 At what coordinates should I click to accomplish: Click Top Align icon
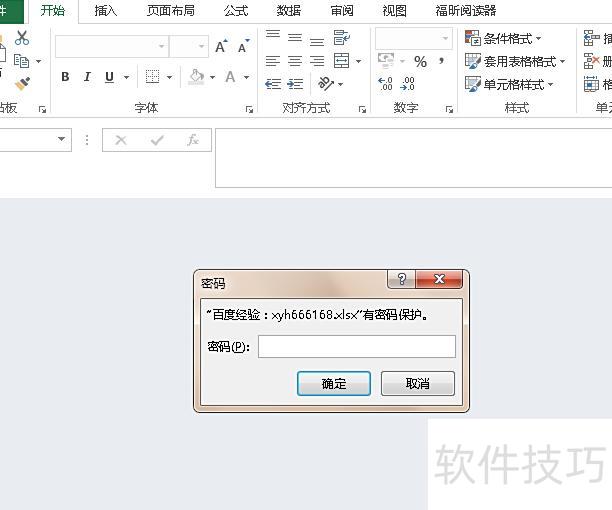(x=273, y=36)
